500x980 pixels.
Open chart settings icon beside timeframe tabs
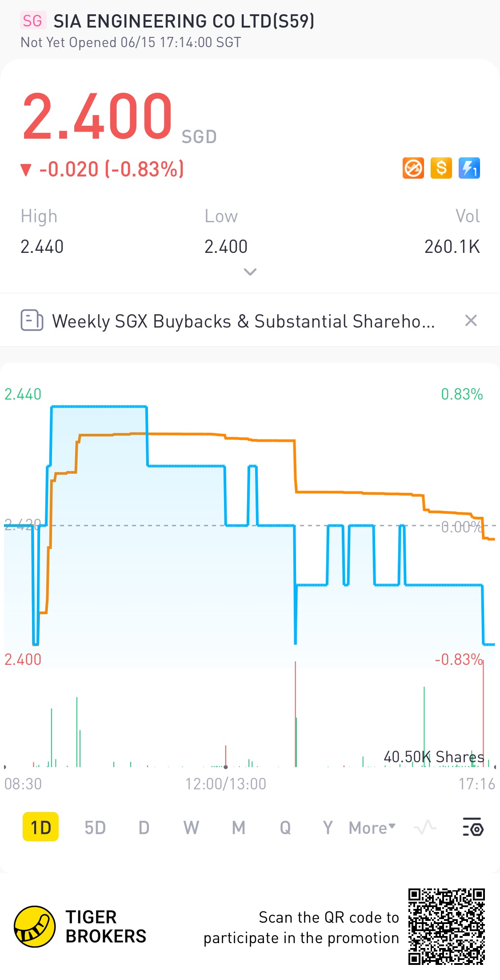pos(473,828)
